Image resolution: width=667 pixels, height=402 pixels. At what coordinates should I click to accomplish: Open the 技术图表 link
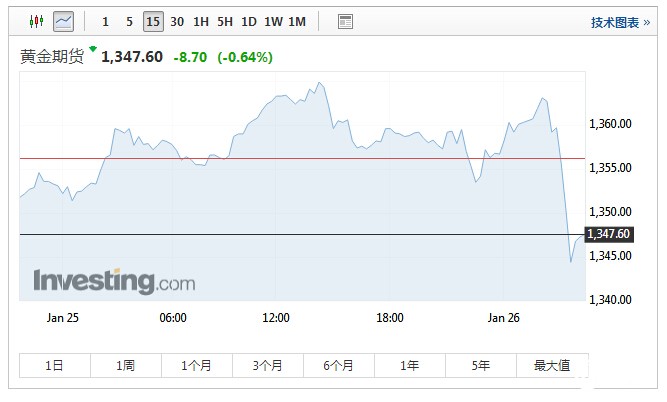(614, 23)
